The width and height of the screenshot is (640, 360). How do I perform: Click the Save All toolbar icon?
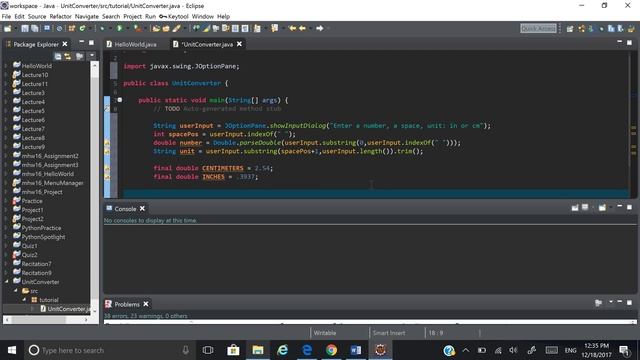35,28
